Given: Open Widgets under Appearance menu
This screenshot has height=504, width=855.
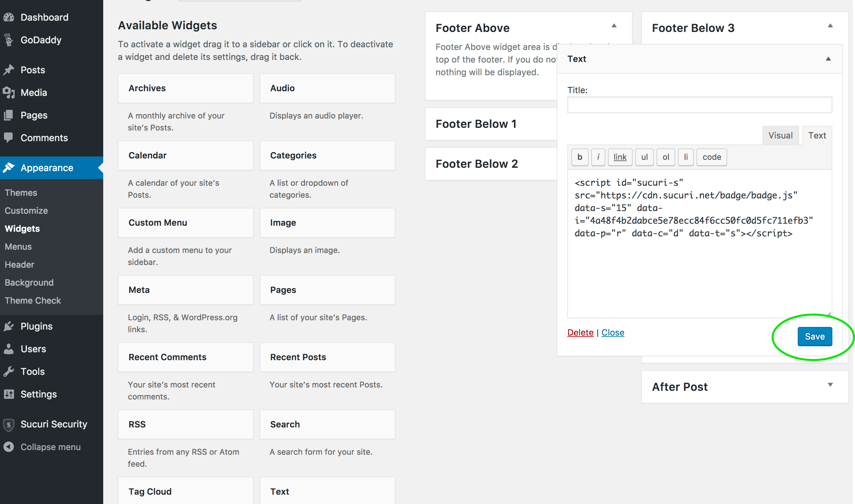Looking at the screenshot, I should click(22, 229).
